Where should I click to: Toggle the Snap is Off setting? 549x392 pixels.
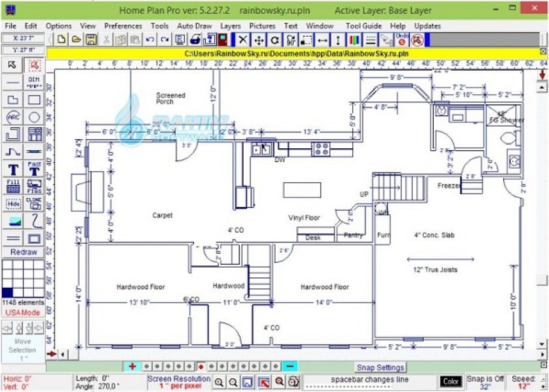coord(486,379)
